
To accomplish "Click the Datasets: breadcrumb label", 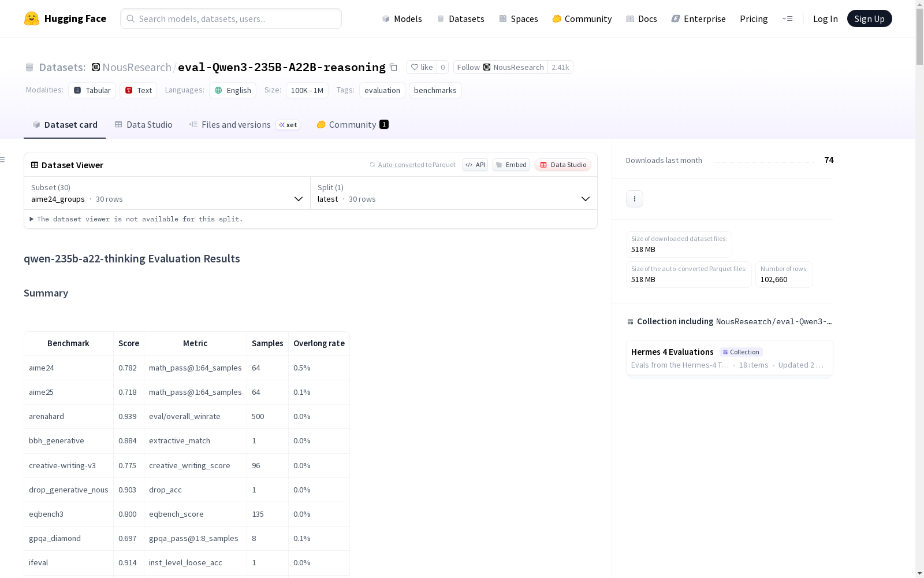I will coord(62,67).
